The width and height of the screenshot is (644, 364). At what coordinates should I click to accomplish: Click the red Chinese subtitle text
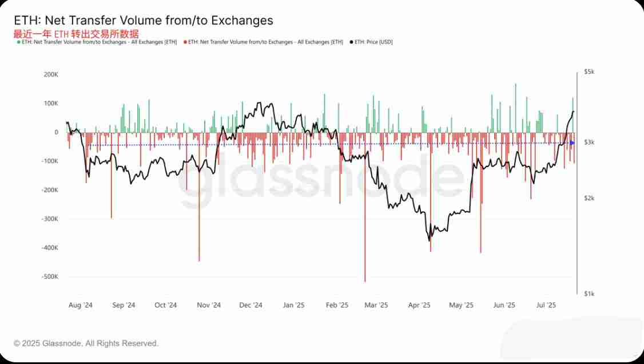click(x=76, y=34)
